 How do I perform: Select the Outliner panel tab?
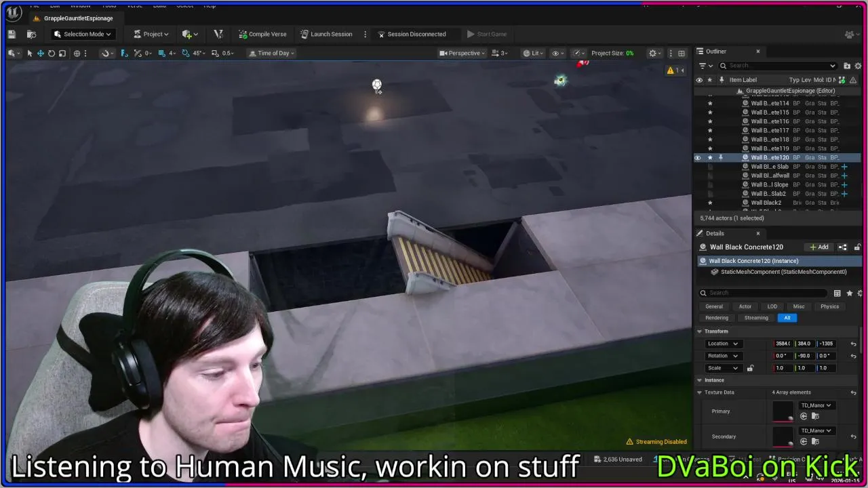[715, 52]
